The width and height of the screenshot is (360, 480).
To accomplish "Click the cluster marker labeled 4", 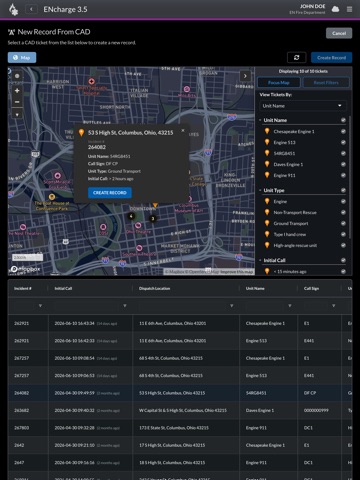I will pos(131,216).
